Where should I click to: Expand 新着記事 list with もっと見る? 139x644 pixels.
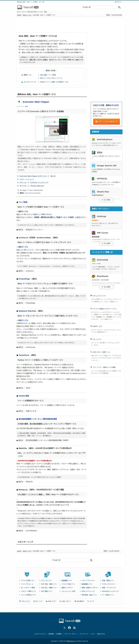tap(106, 200)
